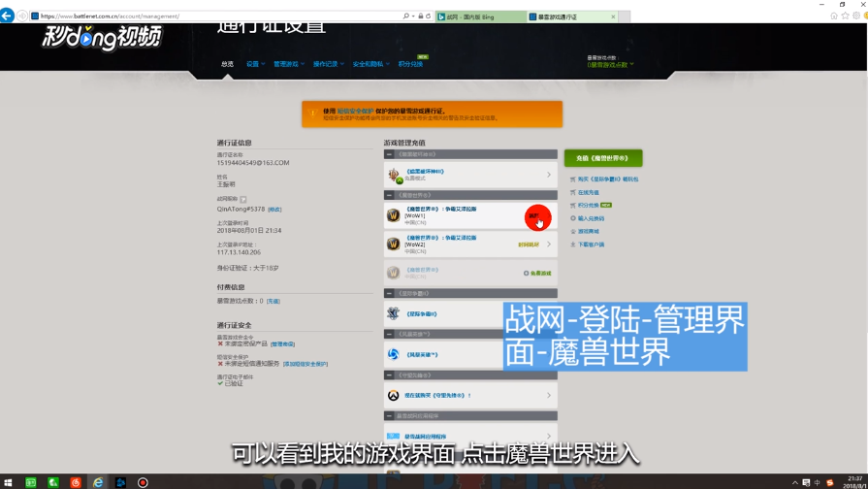Click the red record taskbar icon
Image resolution: width=868 pixels, height=489 pixels.
[x=143, y=483]
